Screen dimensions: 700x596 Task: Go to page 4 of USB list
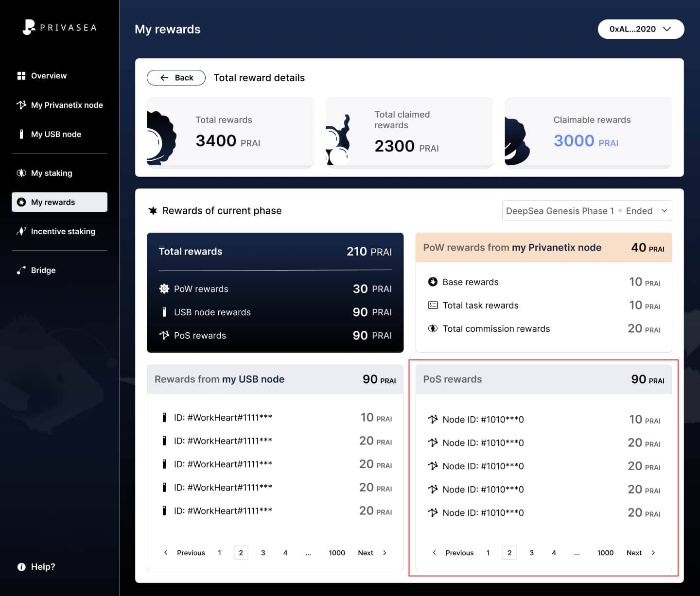pos(285,553)
